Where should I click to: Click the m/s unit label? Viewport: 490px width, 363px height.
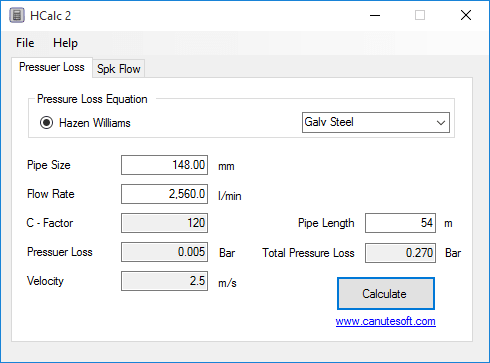(227, 283)
